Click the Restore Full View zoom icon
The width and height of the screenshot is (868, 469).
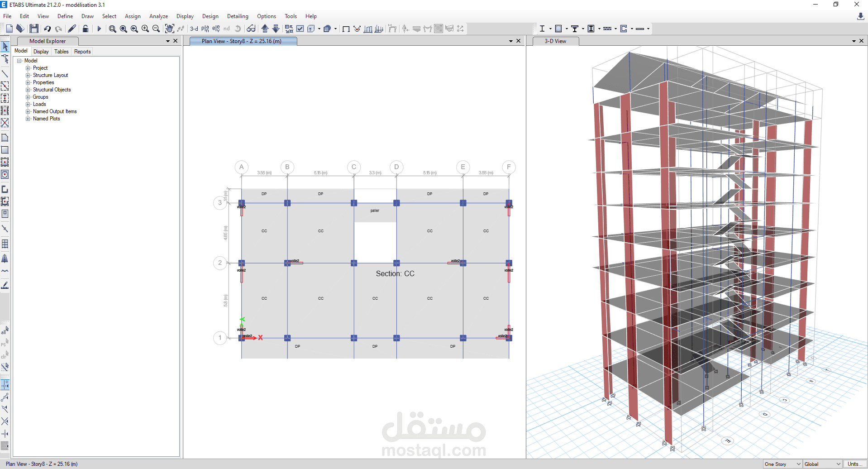point(124,29)
